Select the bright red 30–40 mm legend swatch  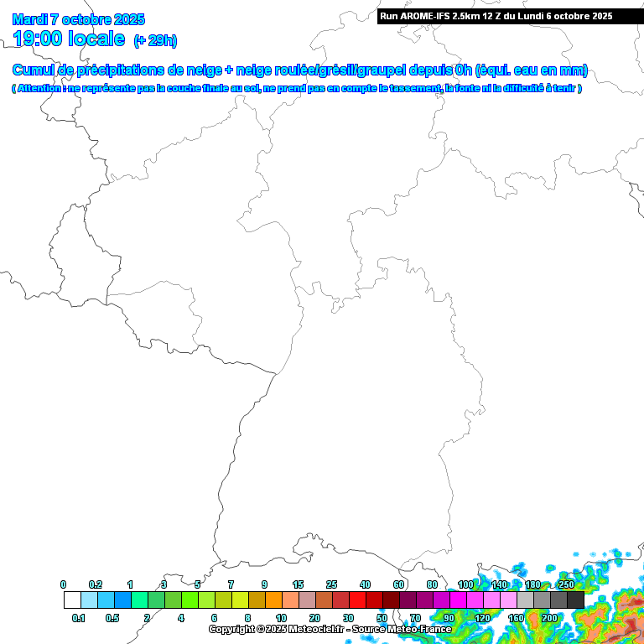pyautogui.click(x=357, y=600)
